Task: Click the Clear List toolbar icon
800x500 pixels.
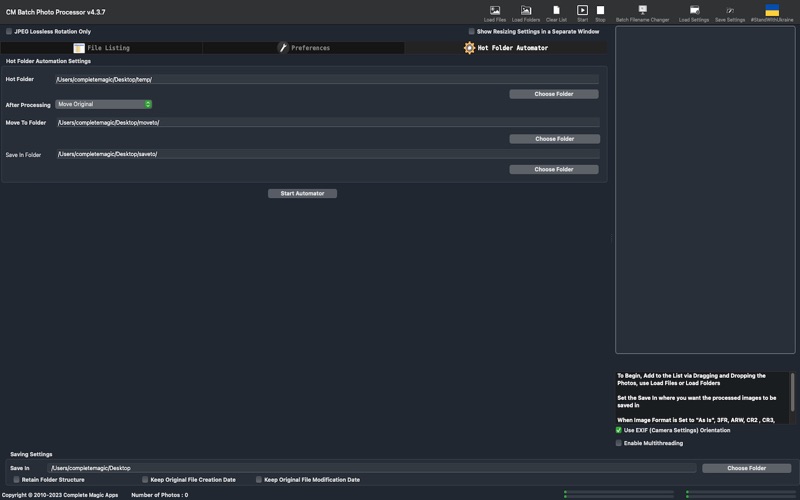Action: click(556, 10)
